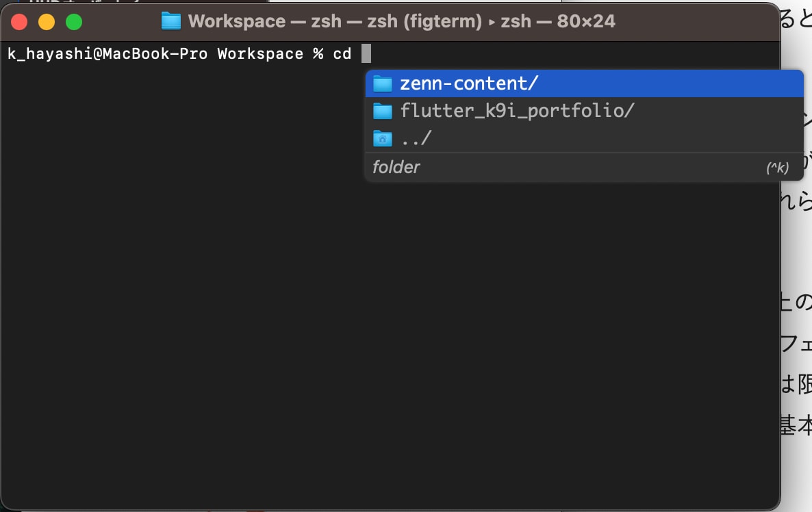Viewport: 812px width, 512px height.
Task: Click the window title text
Action: coord(401,21)
